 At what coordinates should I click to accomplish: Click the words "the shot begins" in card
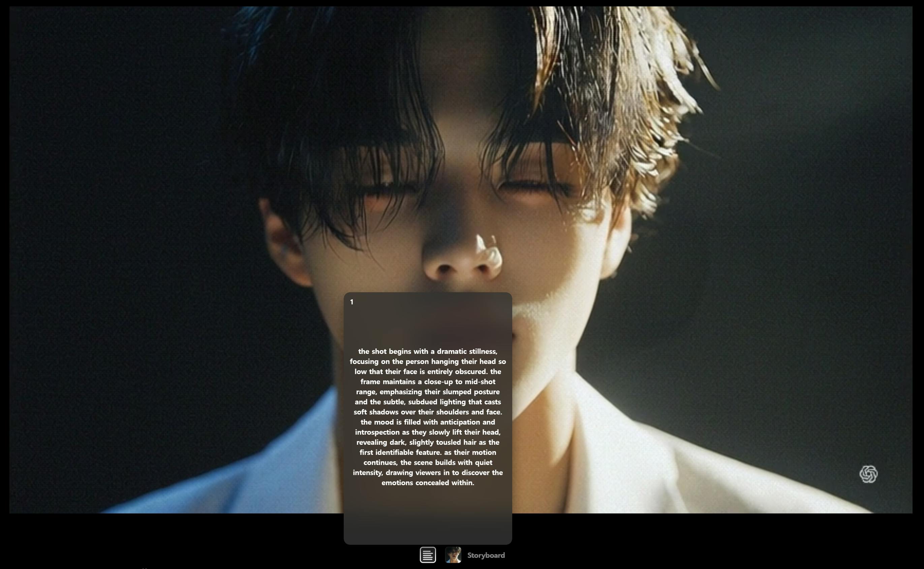tap(384, 352)
